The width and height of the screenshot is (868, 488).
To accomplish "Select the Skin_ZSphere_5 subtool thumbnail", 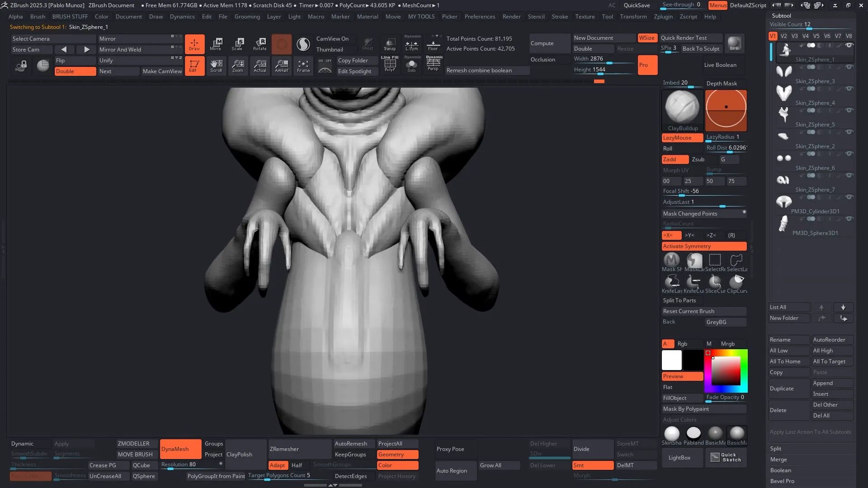I will click(784, 113).
